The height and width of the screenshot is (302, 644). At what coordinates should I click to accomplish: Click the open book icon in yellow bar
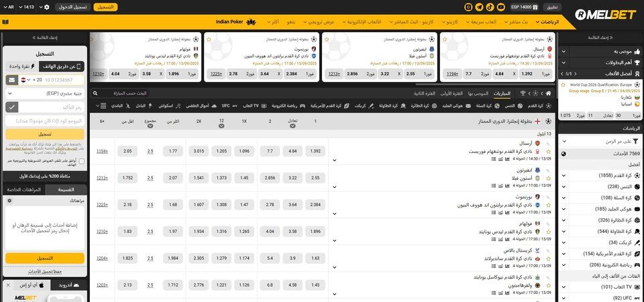pos(5,21)
